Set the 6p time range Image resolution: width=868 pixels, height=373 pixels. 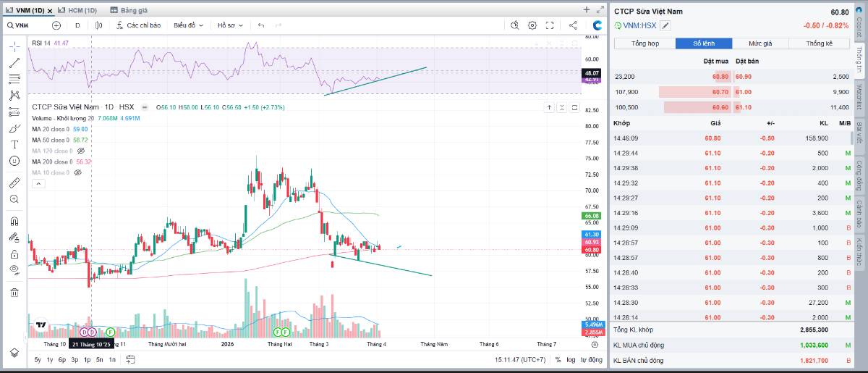click(x=62, y=359)
